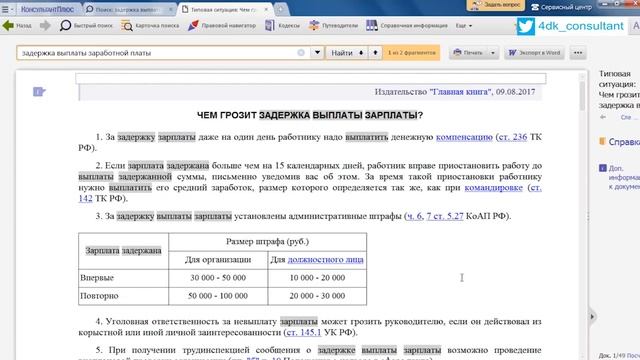
Task: Open the компенсацию hyperlink
Action: [464, 137]
